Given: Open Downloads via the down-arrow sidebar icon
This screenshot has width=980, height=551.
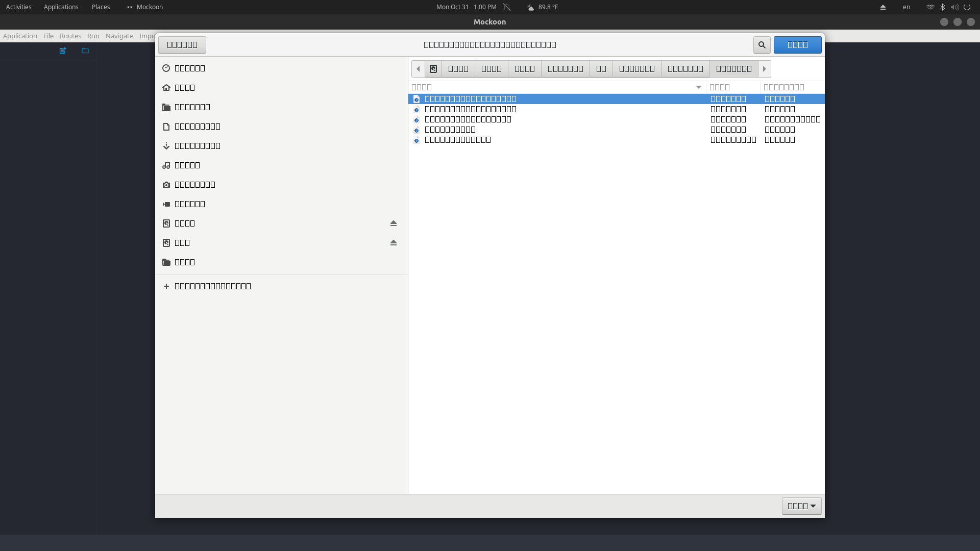Looking at the screenshot, I should (x=166, y=145).
